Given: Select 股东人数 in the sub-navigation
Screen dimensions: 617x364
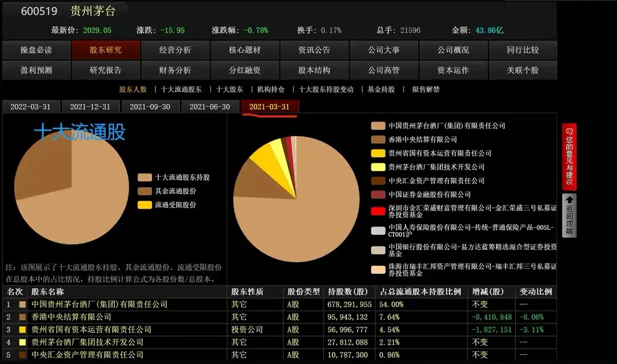Looking at the screenshot, I should tap(133, 89).
